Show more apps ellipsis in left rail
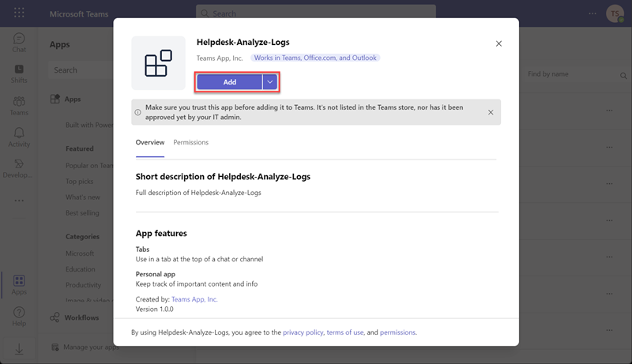Screen dimensions: 632x364 pos(19,201)
